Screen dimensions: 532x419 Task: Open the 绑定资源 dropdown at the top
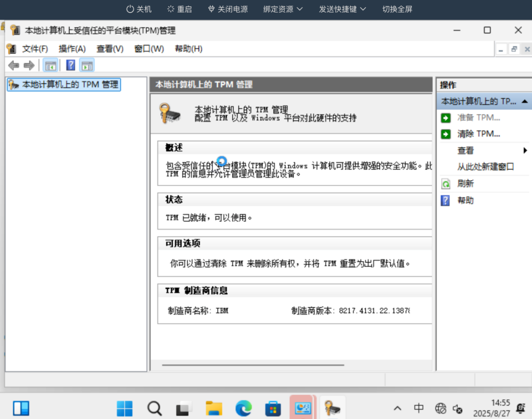point(283,9)
